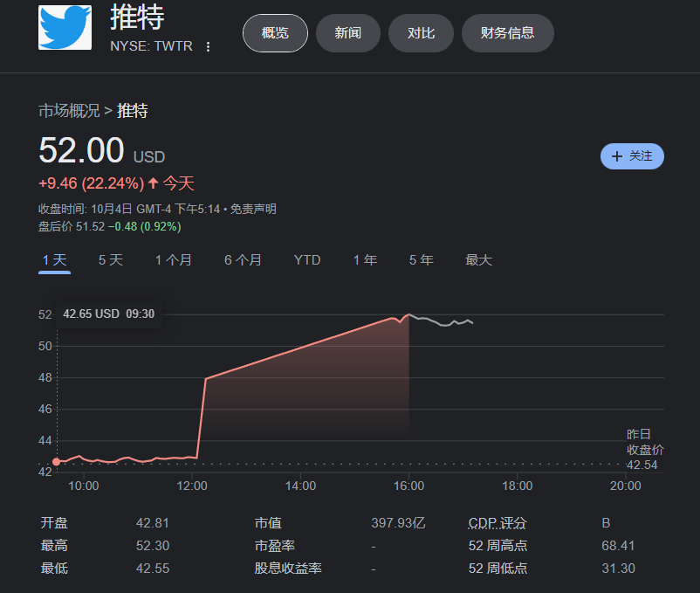Image resolution: width=700 pixels, height=593 pixels.
Task: Click the 52.00 USD price
Action: click(102, 151)
